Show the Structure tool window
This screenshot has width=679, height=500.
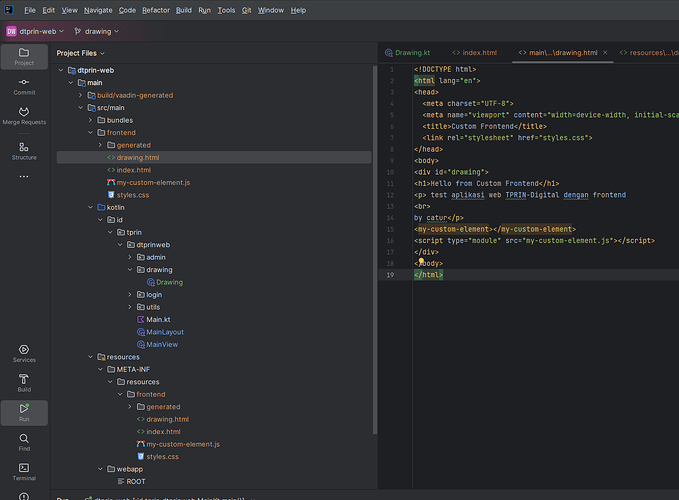coord(23,150)
